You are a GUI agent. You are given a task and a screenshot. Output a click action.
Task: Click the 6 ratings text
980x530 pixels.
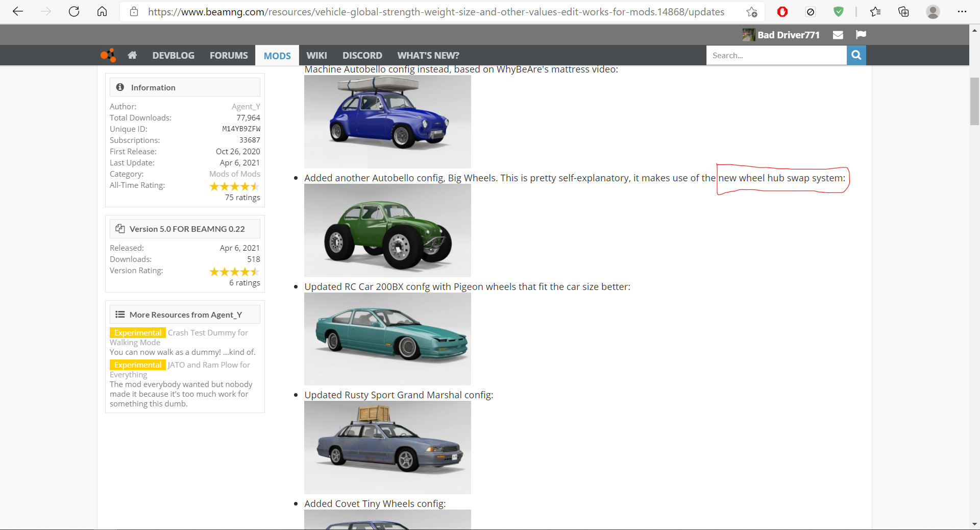(x=244, y=282)
